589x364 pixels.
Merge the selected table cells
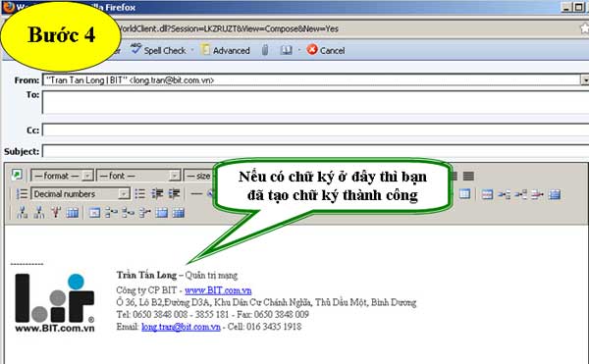pos(162,213)
